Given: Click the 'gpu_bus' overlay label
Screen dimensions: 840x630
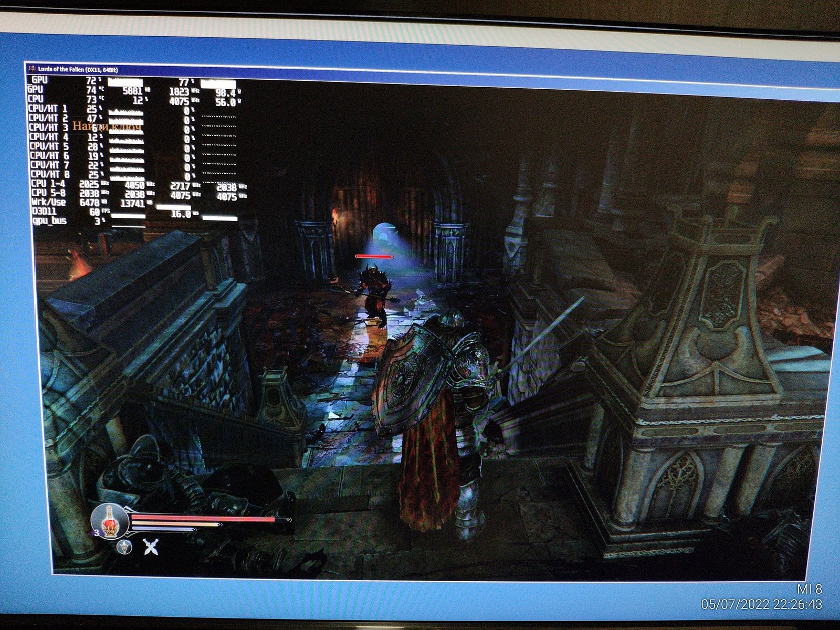Looking at the screenshot, I should click(x=49, y=221).
